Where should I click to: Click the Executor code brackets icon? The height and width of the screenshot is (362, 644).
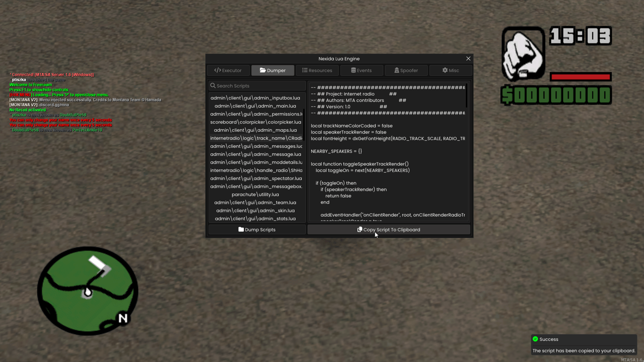[x=217, y=70]
